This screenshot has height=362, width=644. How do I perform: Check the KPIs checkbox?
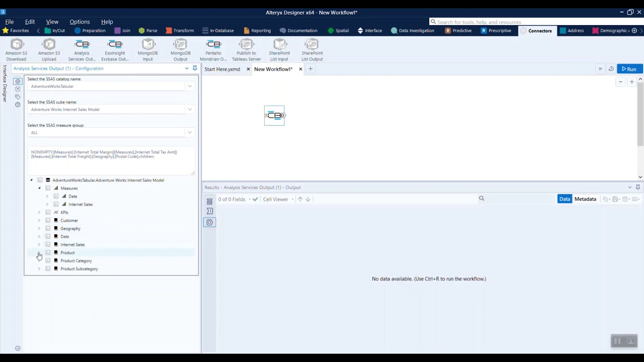(x=48, y=212)
